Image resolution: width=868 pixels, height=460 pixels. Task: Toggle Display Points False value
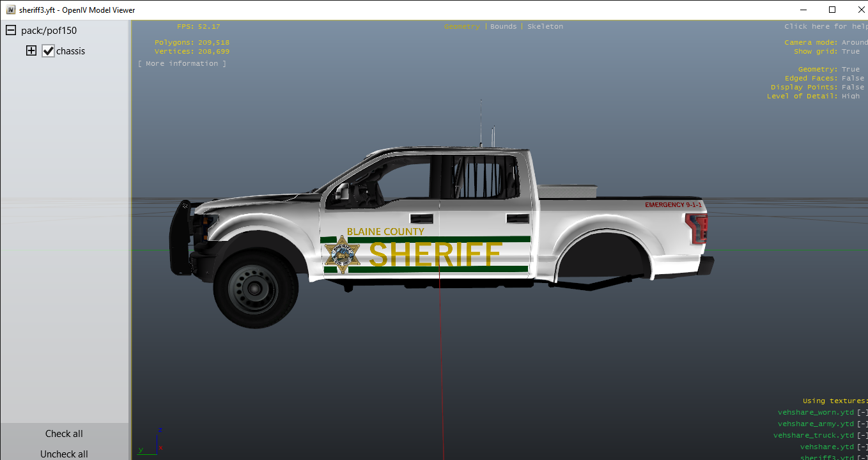(x=853, y=88)
